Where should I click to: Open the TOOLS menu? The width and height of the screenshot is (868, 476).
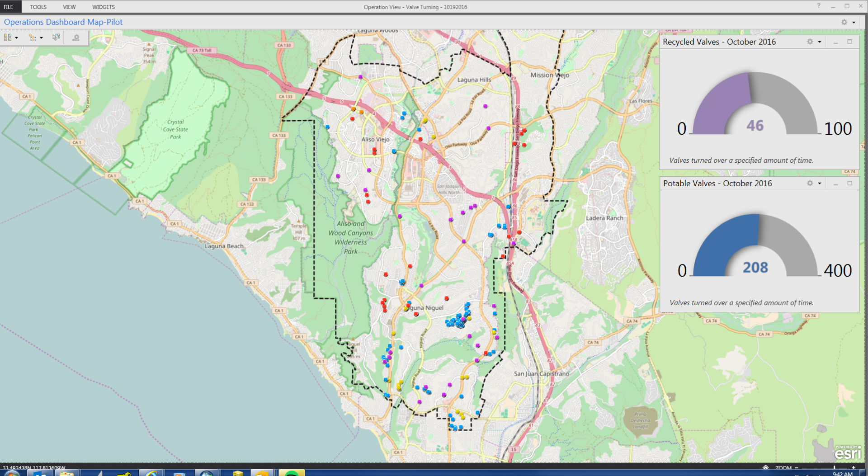pyautogui.click(x=38, y=7)
